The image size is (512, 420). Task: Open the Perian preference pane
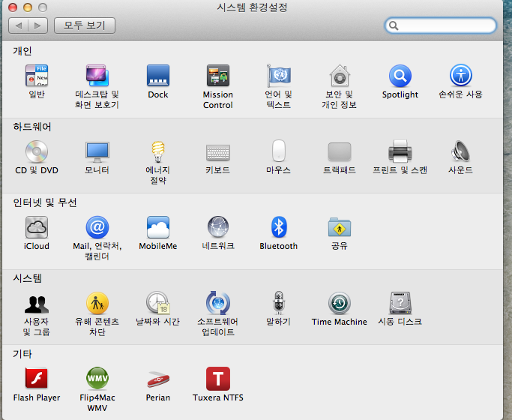(x=158, y=379)
